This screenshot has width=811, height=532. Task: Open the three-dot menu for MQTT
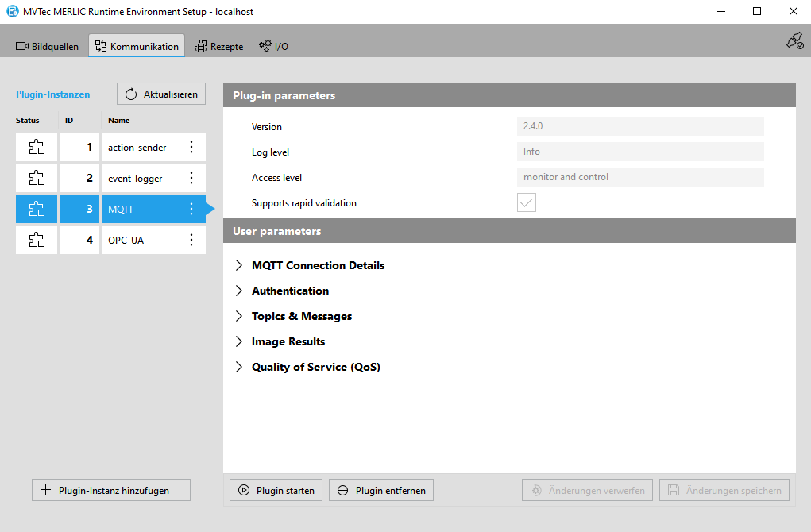[x=191, y=209]
